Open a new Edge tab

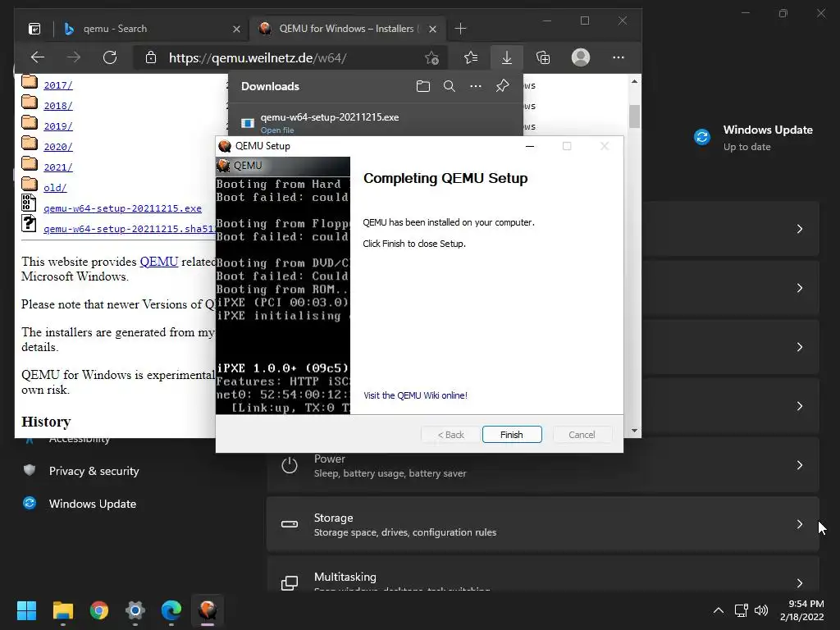pyautogui.click(x=460, y=29)
